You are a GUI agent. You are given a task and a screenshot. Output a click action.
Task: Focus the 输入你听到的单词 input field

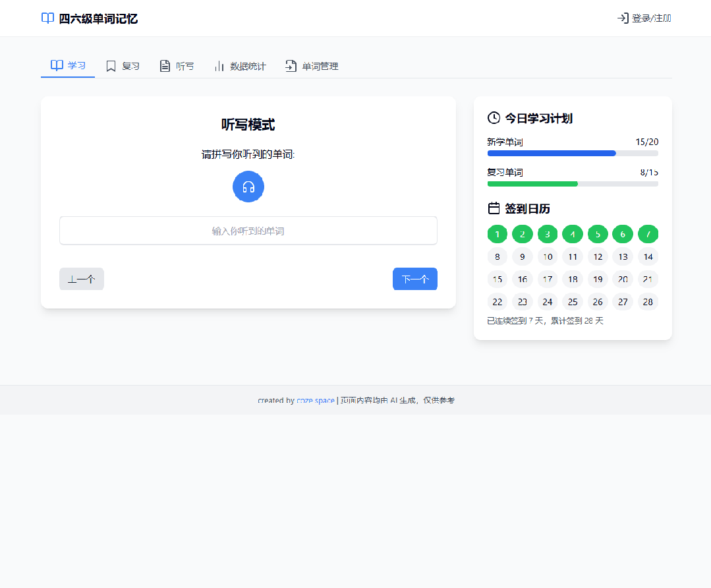(248, 231)
